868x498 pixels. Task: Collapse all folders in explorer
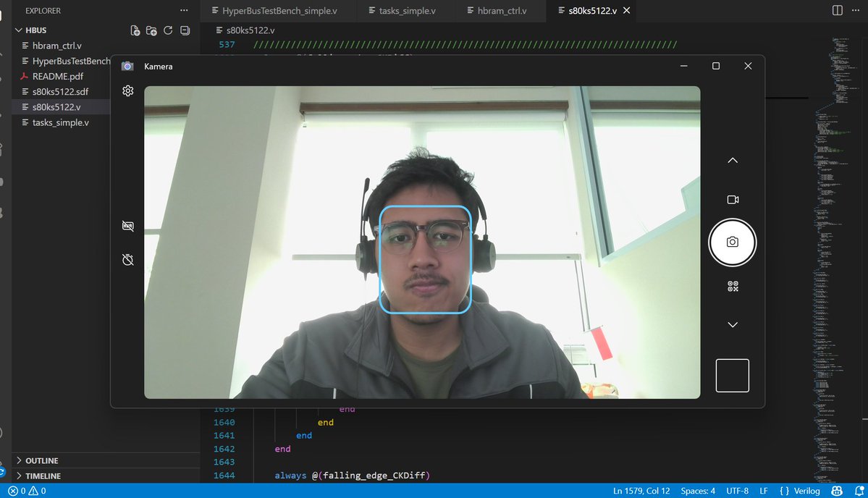coord(185,30)
